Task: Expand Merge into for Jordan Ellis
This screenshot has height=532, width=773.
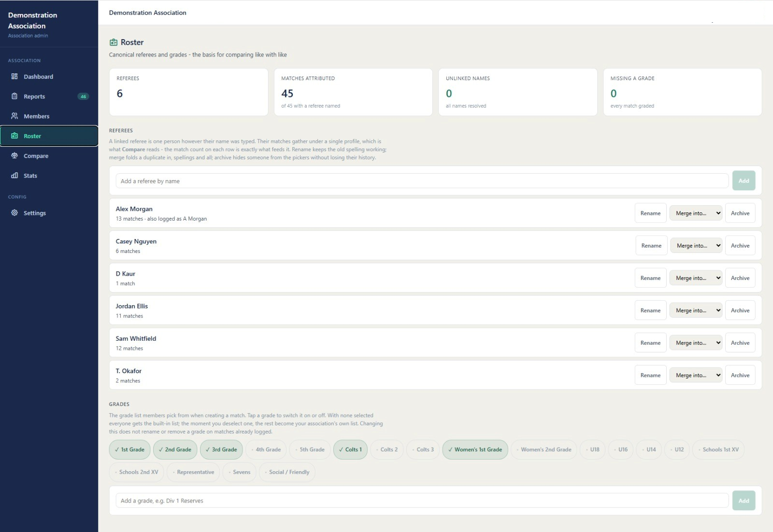Action: pyautogui.click(x=696, y=310)
